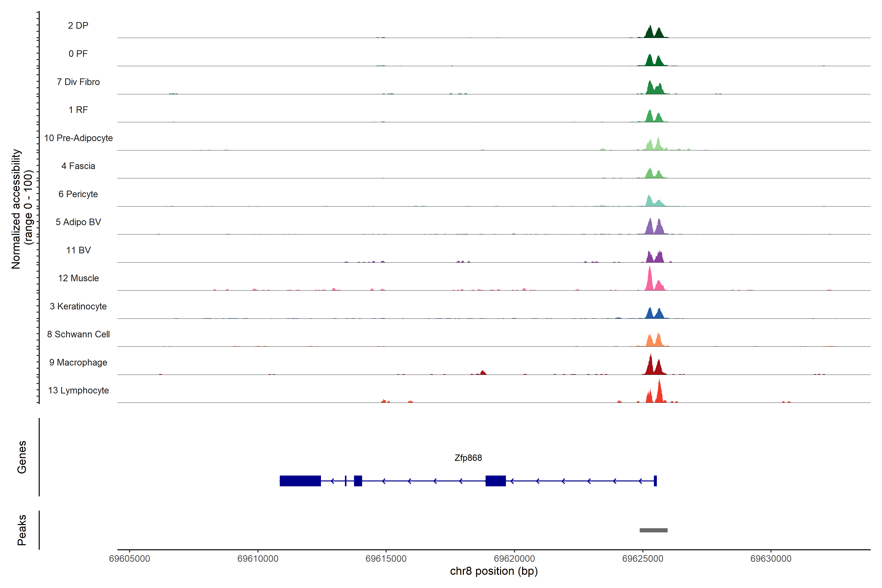Click the 69620000 x-axis tick label
This screenshot has height=588, width=882.
pyautogui.click(x=514, y=558)
